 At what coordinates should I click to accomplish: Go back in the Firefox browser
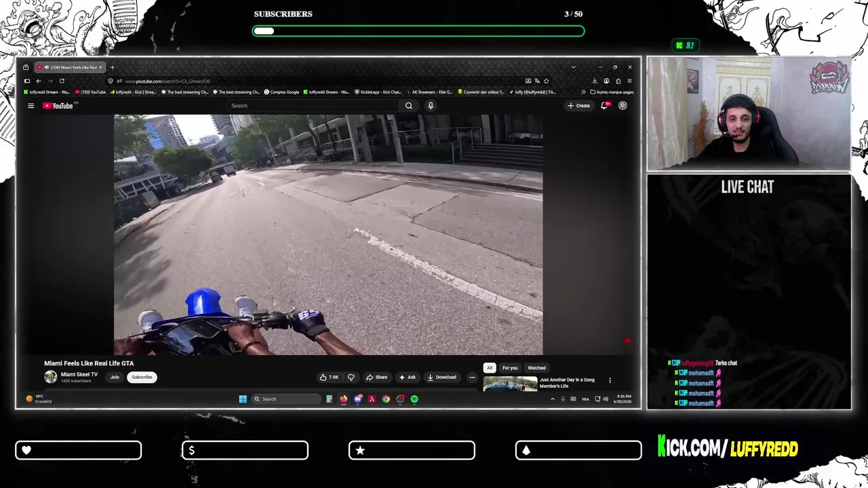tap(39, 81)
